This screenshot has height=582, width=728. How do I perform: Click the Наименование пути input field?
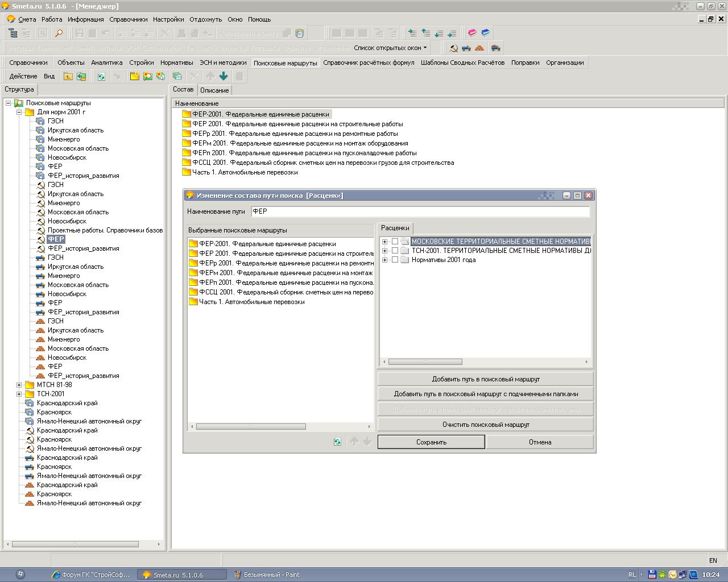pos(420,211)
